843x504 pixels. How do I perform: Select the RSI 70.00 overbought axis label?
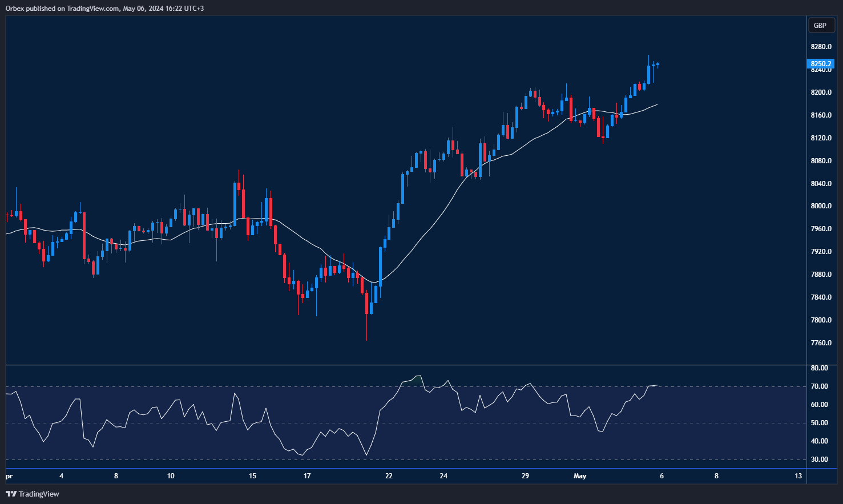819,386
